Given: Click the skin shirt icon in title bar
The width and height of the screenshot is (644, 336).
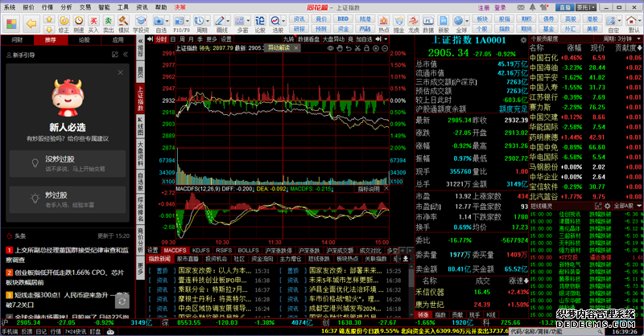Looking at the screenshot, I should tap(545, 7).
